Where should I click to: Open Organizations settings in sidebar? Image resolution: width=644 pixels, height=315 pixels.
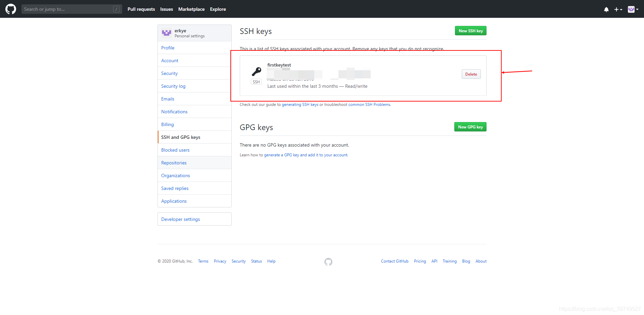[x=194, y=175]
